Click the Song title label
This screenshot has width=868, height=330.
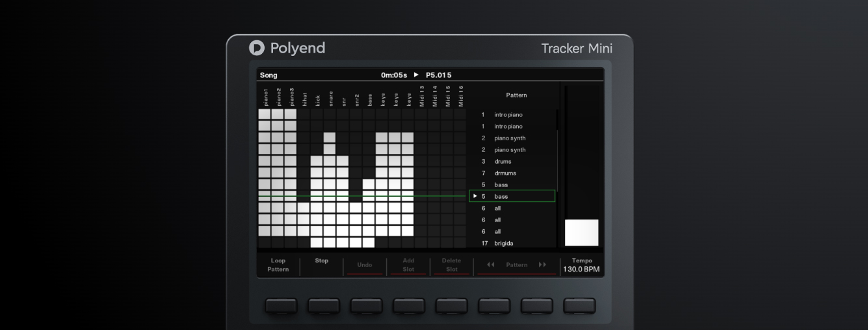point(269,75)
